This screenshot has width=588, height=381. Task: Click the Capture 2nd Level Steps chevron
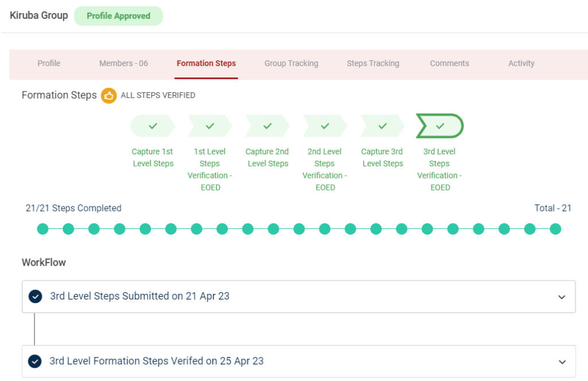(x=267, y=126)
